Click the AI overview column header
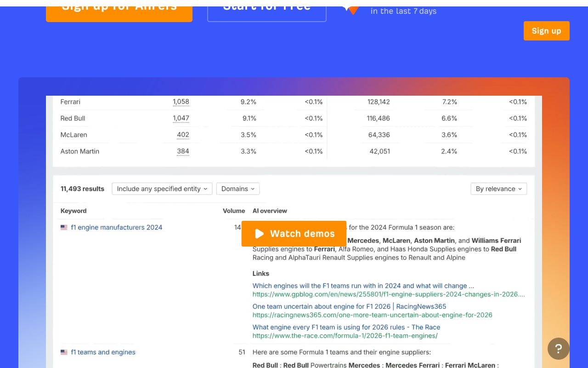This screenshot has height=368, width=588. (270, 211)
